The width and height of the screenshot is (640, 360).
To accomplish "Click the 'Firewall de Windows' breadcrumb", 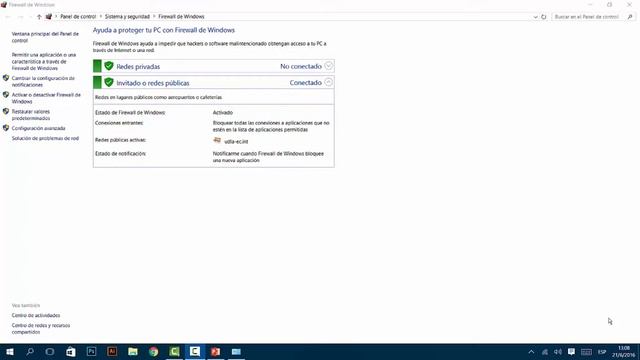I will [181, 17].
